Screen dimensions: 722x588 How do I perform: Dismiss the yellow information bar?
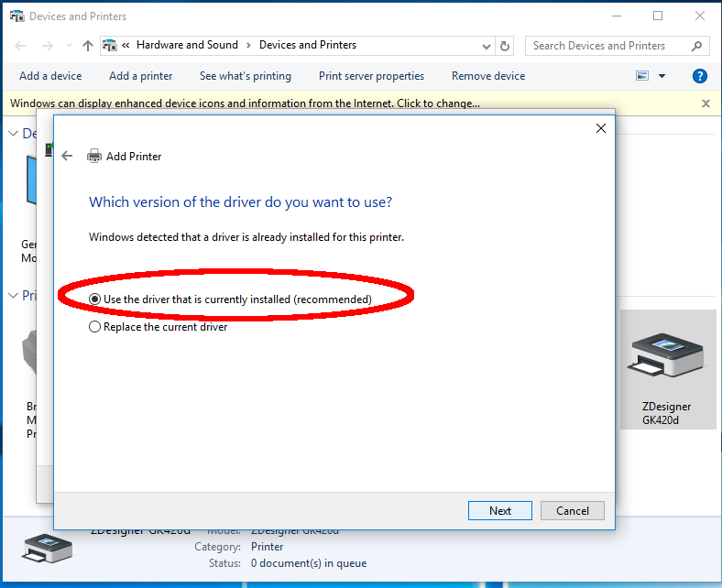point(706,103)
